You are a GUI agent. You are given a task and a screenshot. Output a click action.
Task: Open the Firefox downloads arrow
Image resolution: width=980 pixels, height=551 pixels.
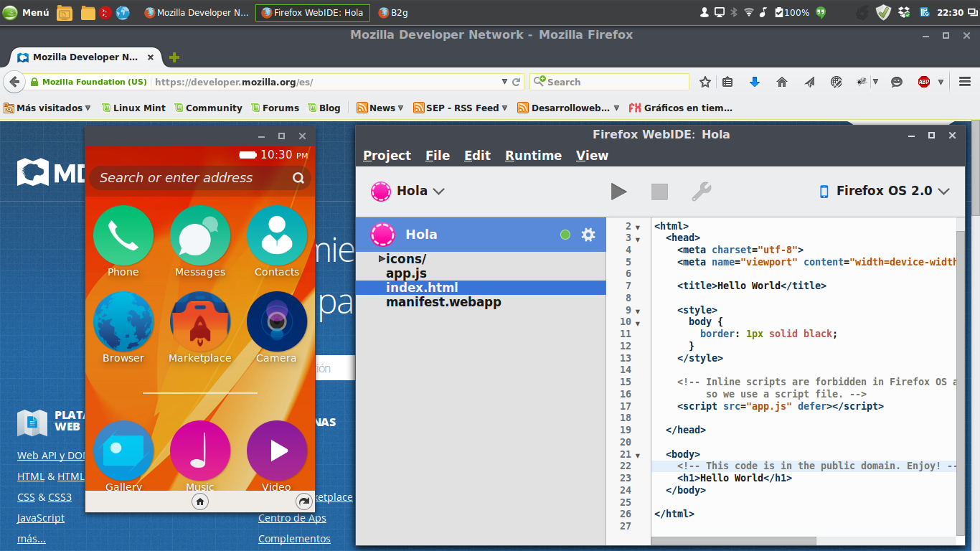[755, 82]
